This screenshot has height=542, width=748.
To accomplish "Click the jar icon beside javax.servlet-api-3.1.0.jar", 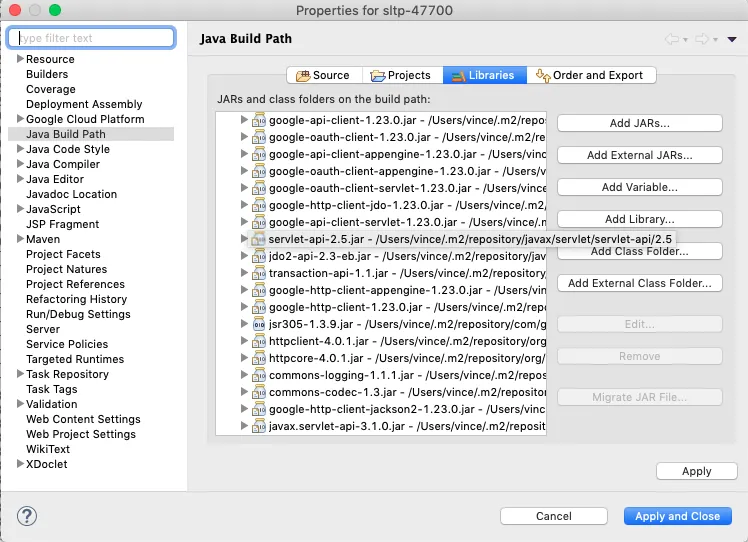I will point(259,426).
